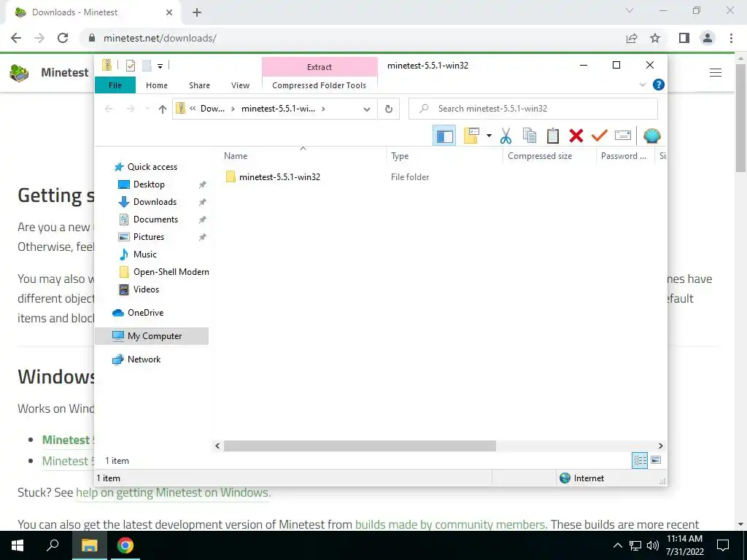Switch to Large icons view icon

[x=656, y=461]
